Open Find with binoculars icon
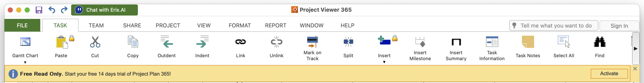 click(599, 42)
